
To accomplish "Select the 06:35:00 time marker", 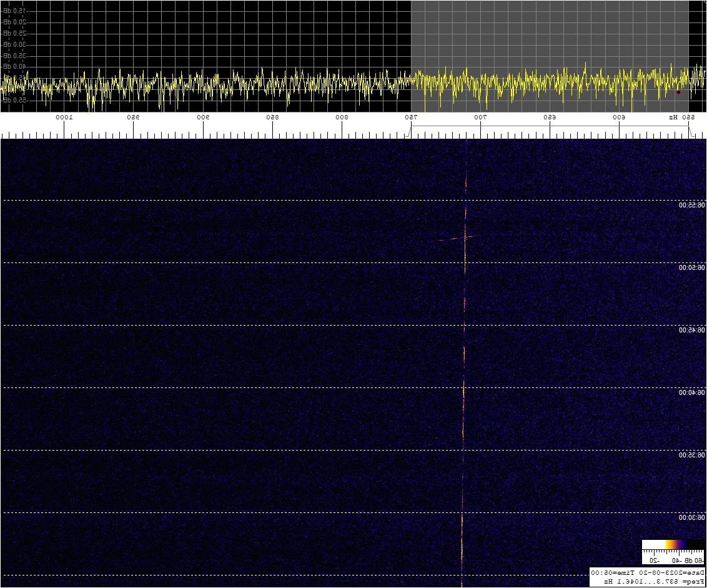I will click(x=692, y=455).
